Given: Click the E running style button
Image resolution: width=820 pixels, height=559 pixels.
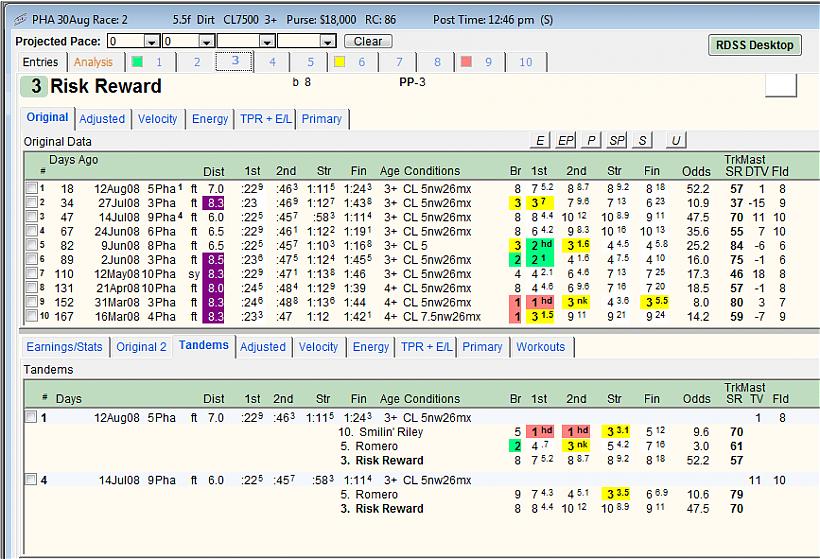Looking at the screenshot, I should pyautogui.click(x=540, y=140).
